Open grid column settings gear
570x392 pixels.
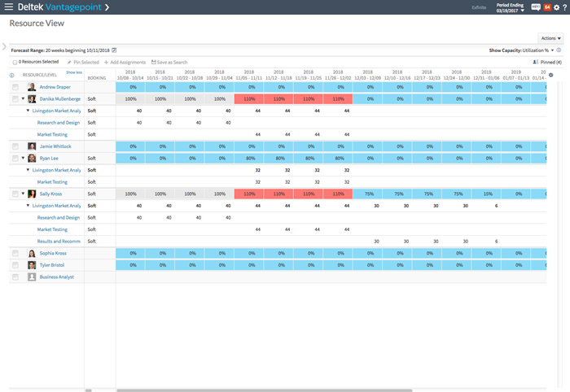pos(550,76)
